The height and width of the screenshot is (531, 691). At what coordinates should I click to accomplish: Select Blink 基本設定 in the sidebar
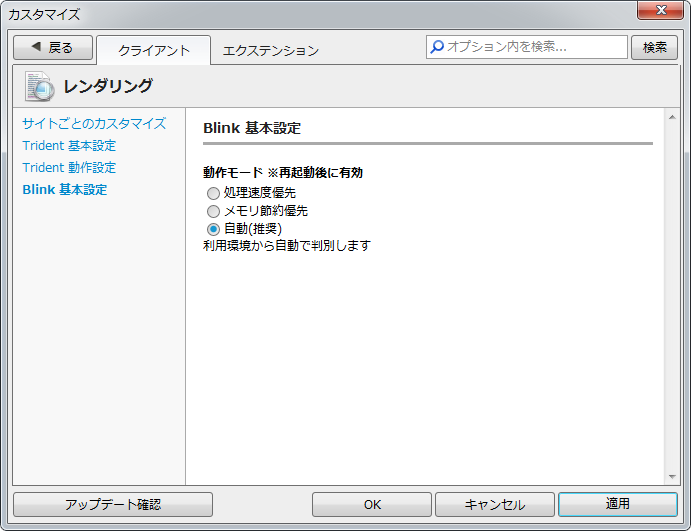tap(65, 189)
